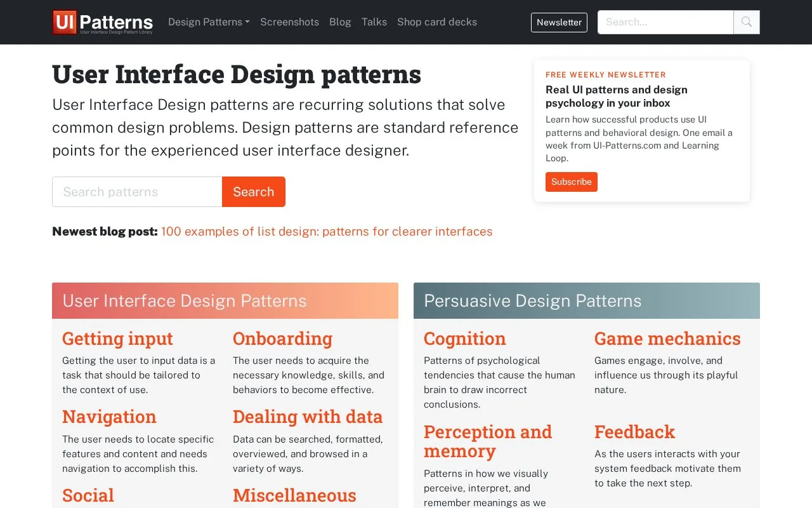Screen dimensions: 812x508
Task: Click the intro paragraph about recurring solutions
Action: (285, 128)
